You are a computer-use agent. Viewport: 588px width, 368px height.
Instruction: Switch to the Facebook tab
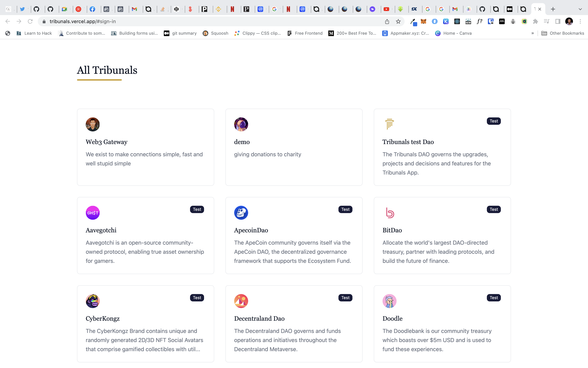(x=92, y=9)
